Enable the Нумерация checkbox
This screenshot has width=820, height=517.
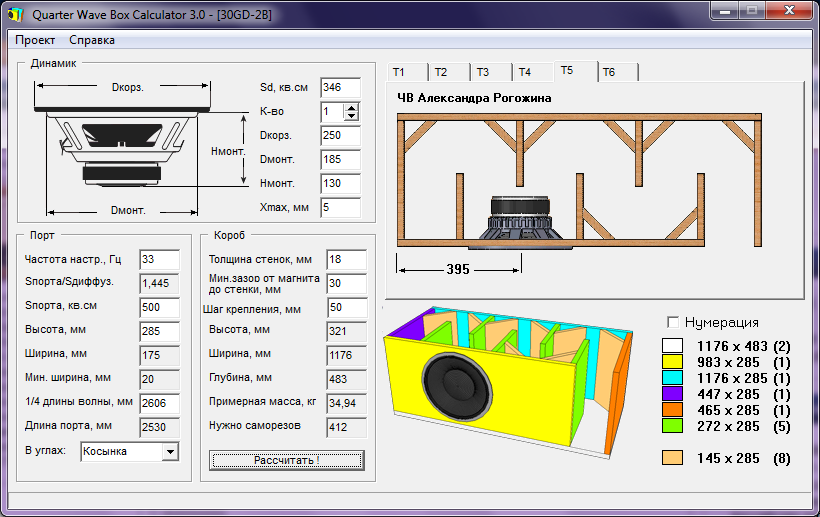coord(673,322)
